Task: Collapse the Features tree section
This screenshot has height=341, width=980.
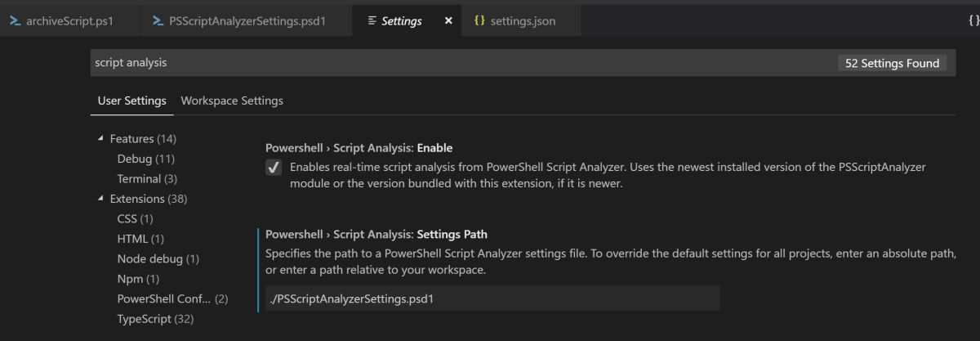Action: (101, 139)
